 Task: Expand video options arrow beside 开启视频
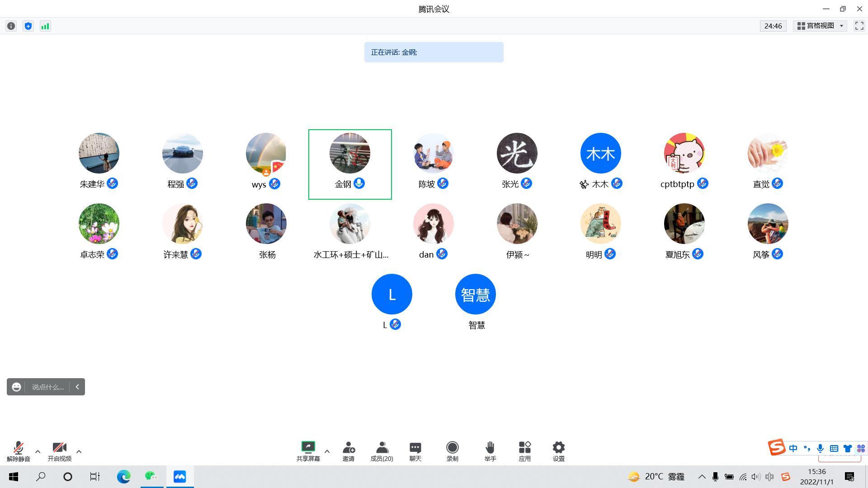(79, 451)
